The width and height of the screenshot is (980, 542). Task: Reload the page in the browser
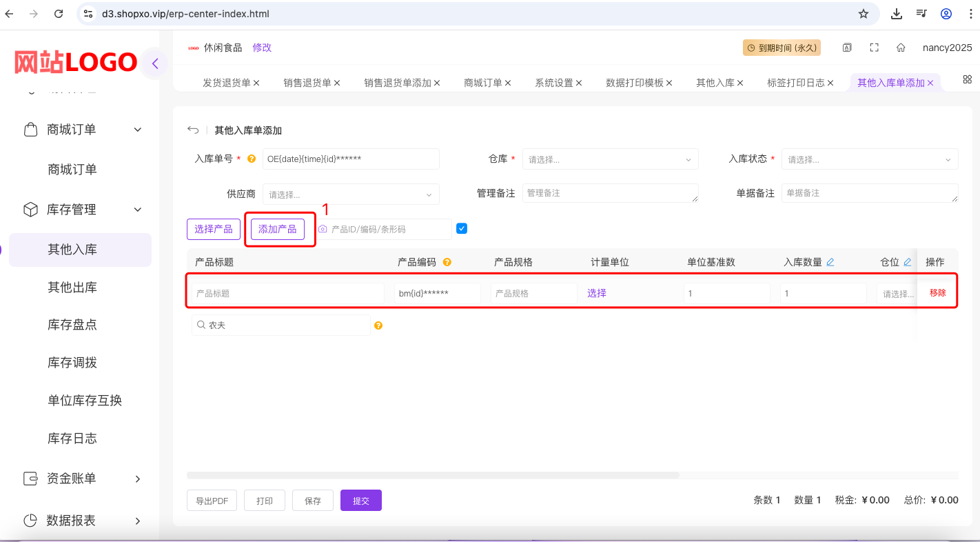pyautogui.click(x=59, y=14)
